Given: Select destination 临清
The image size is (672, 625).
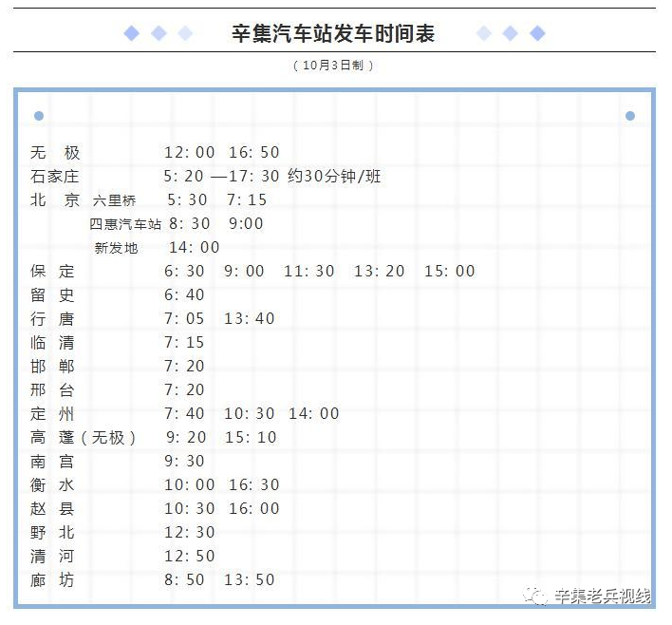Looking at the screenshot, I should [x=52, y=343].
